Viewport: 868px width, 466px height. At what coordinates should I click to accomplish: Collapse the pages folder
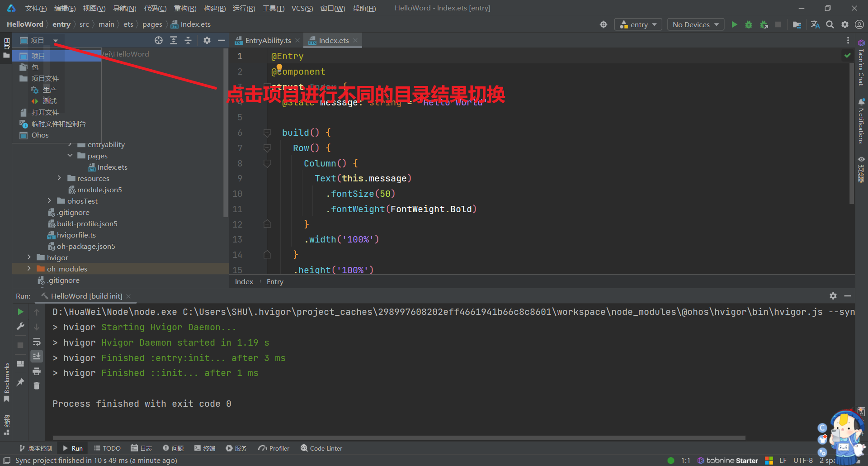[70, 156]
